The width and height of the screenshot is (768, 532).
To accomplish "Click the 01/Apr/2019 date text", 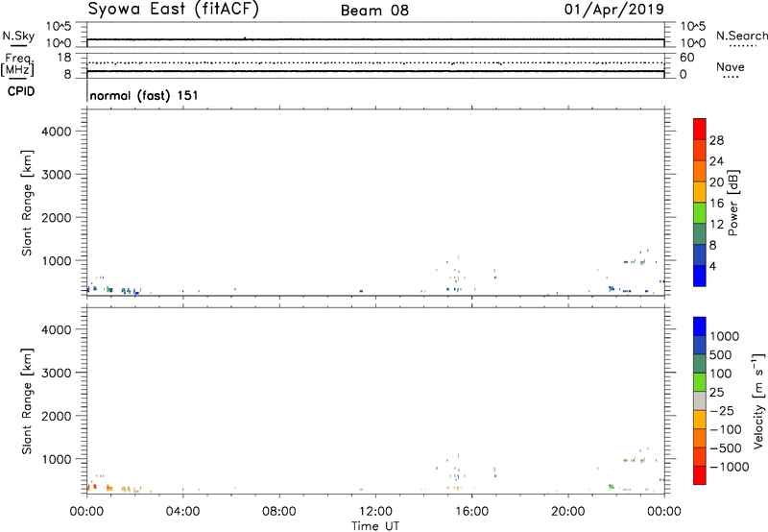I will [621, 10].
